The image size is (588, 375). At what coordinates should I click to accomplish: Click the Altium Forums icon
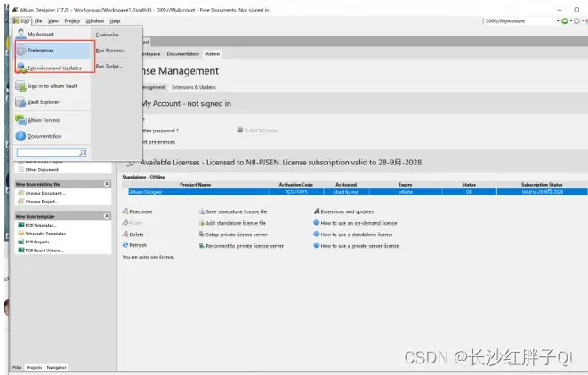click(21, 120)
